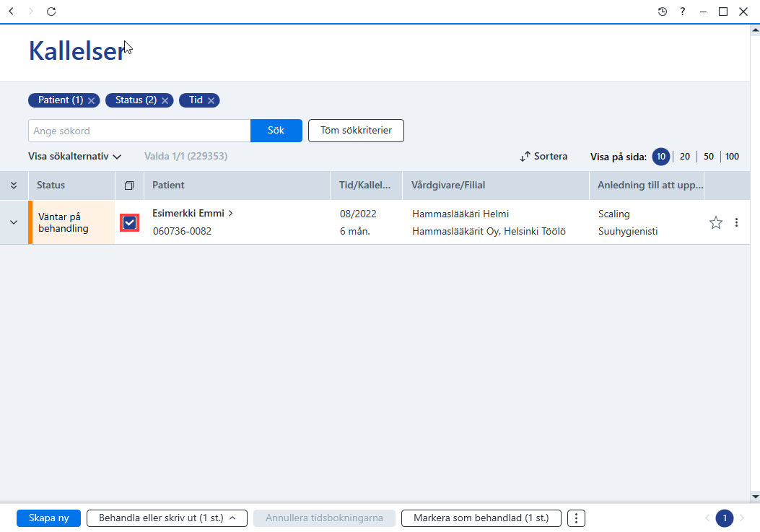Click the history clock icon
Viewport: 760px width, 532px height.
[x=662, y=12]
